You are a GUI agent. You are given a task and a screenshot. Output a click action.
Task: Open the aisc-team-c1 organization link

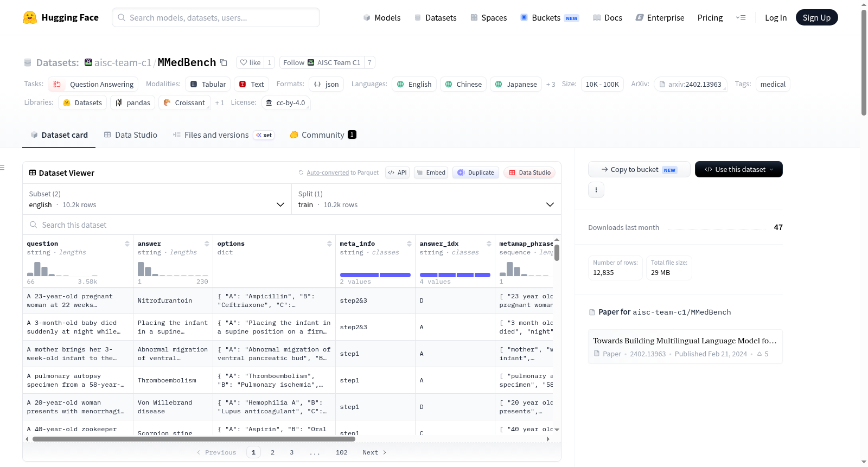[x=123, y=62]
